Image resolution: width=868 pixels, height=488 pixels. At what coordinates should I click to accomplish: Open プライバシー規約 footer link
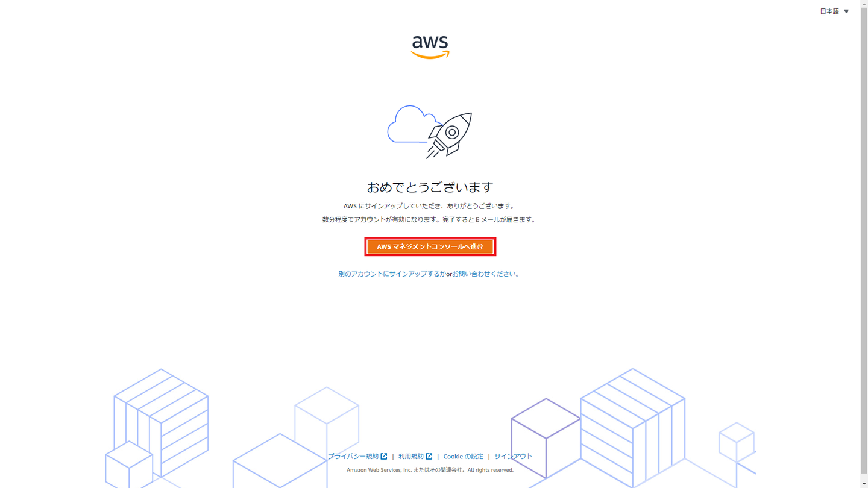(353, 457)
